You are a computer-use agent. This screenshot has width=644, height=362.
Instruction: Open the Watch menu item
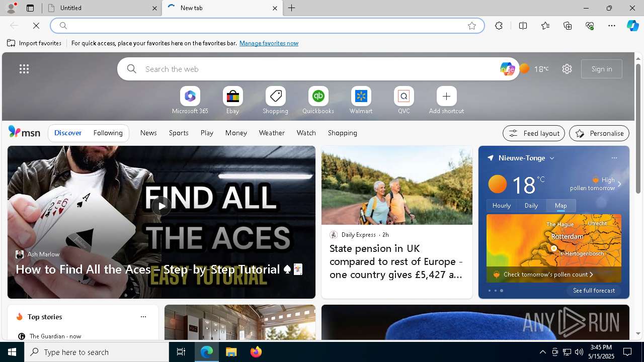coord(306,133)
